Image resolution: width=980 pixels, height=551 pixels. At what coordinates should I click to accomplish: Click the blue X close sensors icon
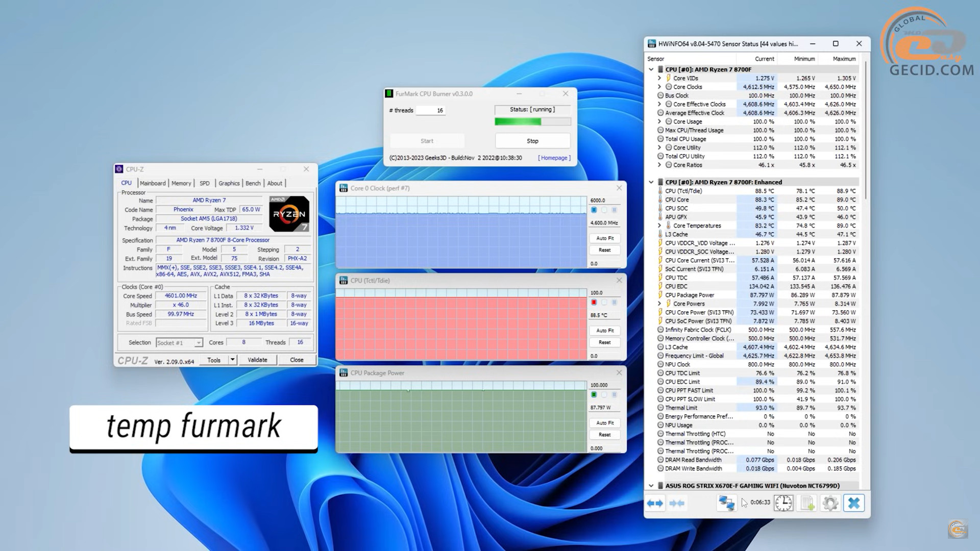click(854, 503)
